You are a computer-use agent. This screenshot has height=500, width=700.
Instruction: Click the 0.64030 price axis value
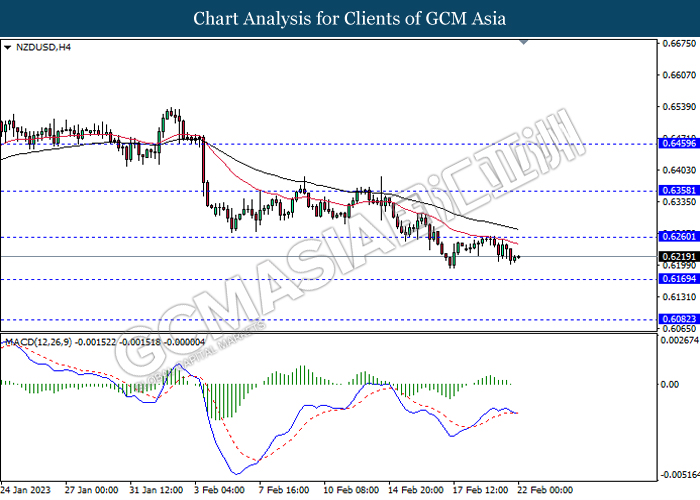pos(679,170)
